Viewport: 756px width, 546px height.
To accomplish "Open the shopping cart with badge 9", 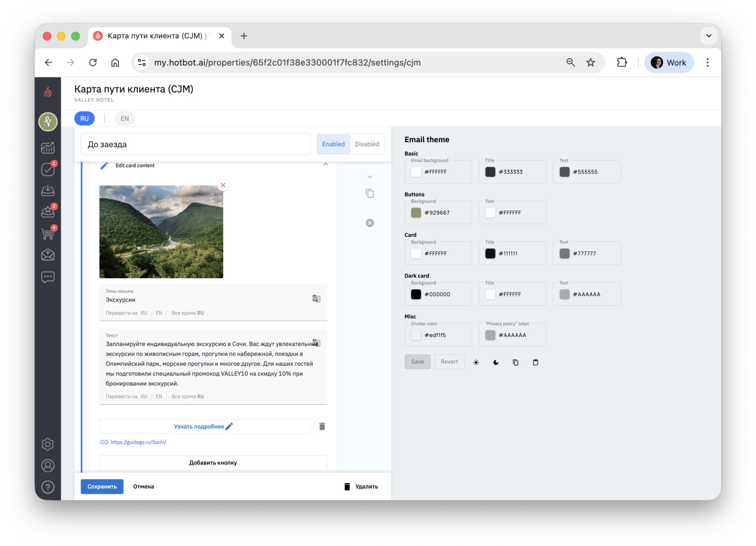I will pos(48,233).
